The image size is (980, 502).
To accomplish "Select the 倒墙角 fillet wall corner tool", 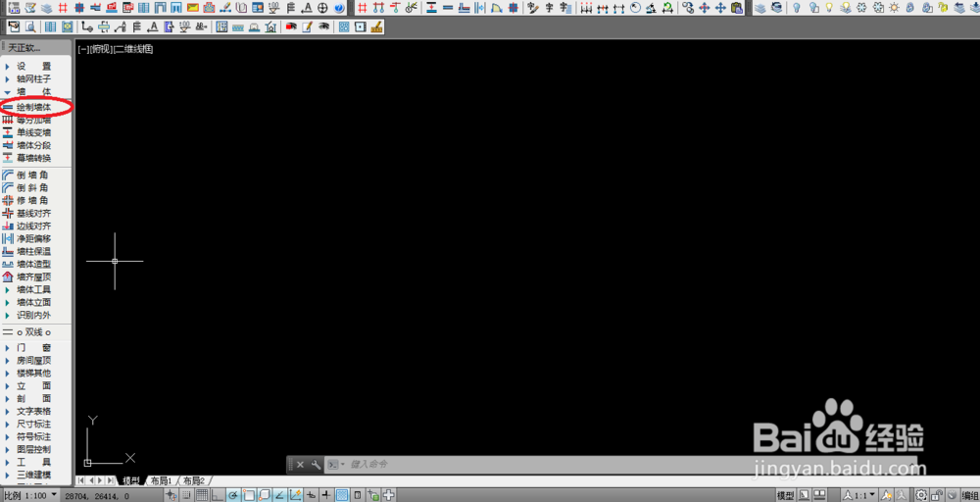I will tap(34, 176).
